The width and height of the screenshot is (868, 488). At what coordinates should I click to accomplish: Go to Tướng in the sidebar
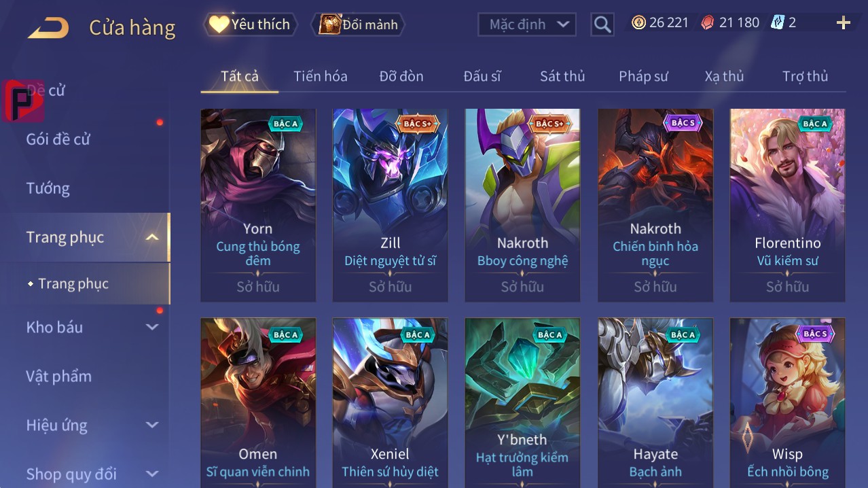pyautogui.click(x=48, y=188)
